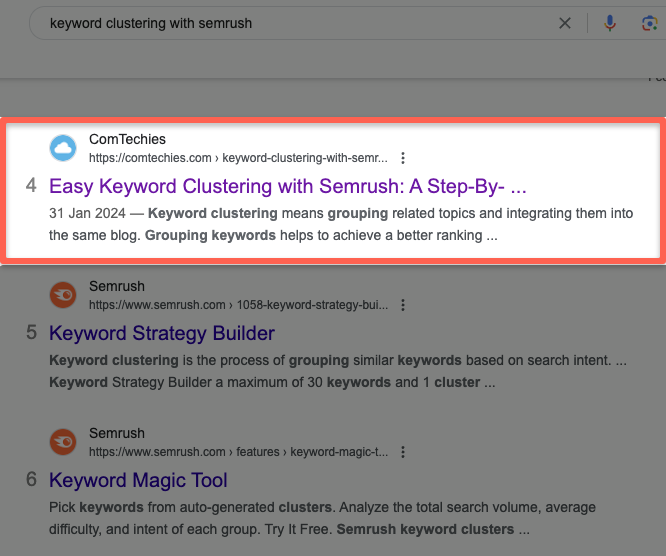The image size is (666, 556).
Task: Open Easy Keyword Clustering with Semrush link
Action: 288,186
